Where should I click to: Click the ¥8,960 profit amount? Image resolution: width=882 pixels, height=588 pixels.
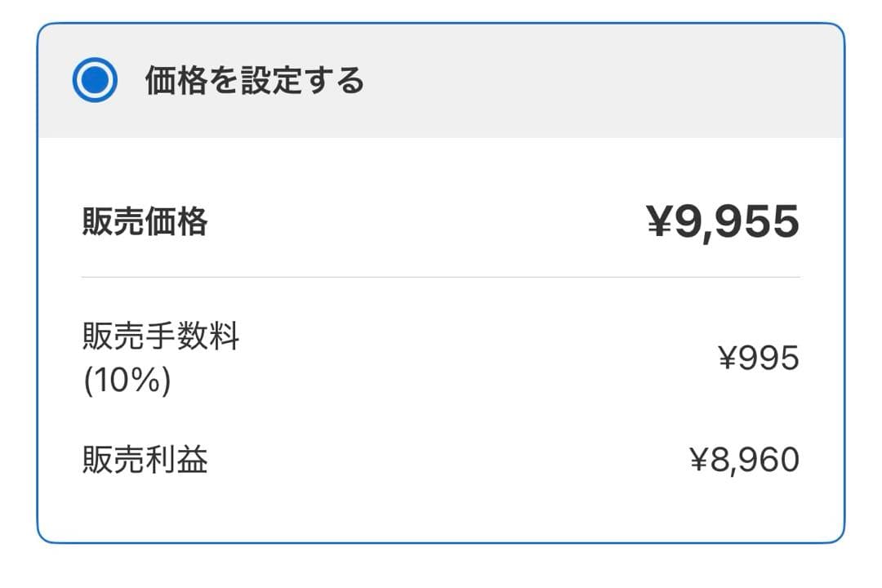tap(744, 460)
